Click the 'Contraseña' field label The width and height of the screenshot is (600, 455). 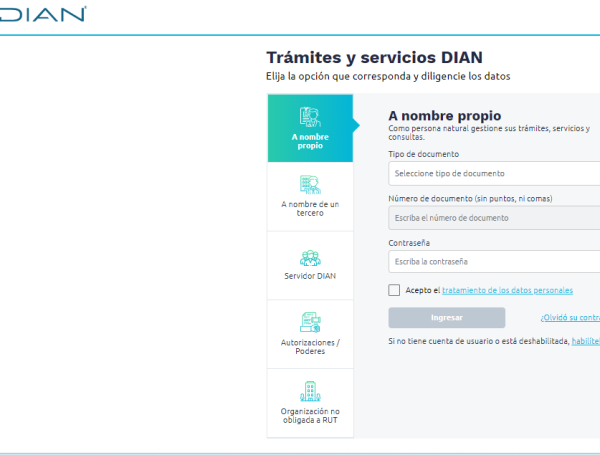tap(409, 243)
